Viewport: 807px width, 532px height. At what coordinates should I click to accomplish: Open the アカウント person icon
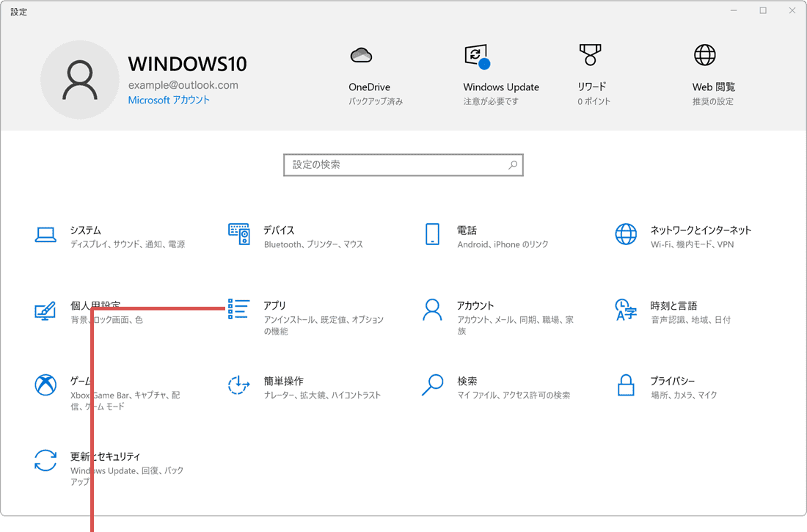[x=432, y=310]
